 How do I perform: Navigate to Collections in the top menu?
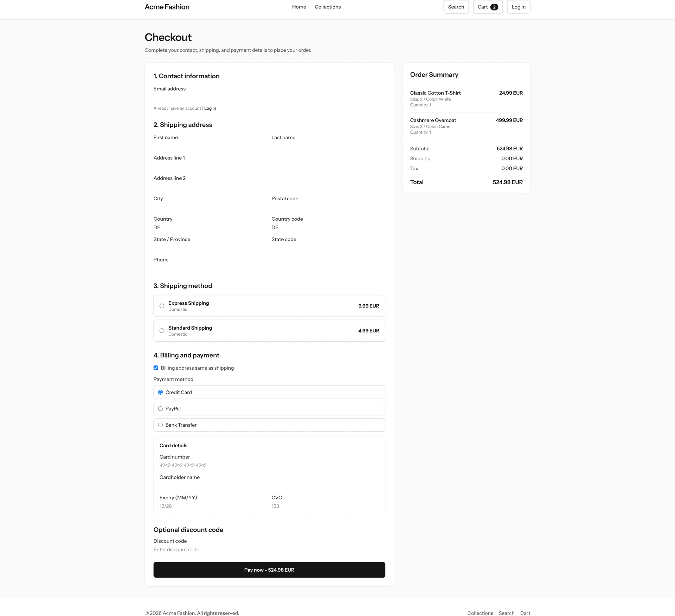click(327, 7)
